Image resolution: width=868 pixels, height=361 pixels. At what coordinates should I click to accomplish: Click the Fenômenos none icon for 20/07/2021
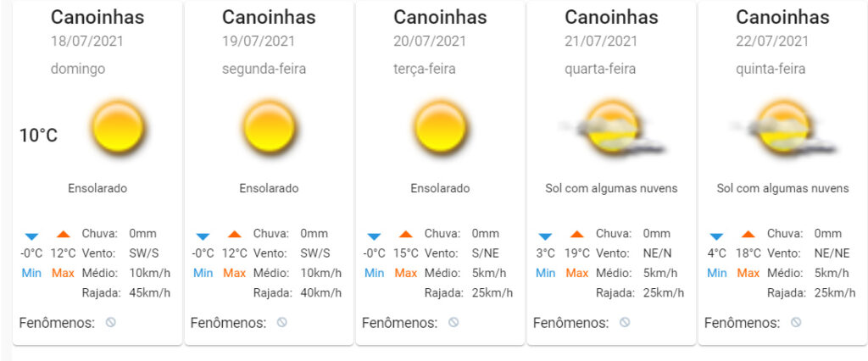click(x=453, y=322)
